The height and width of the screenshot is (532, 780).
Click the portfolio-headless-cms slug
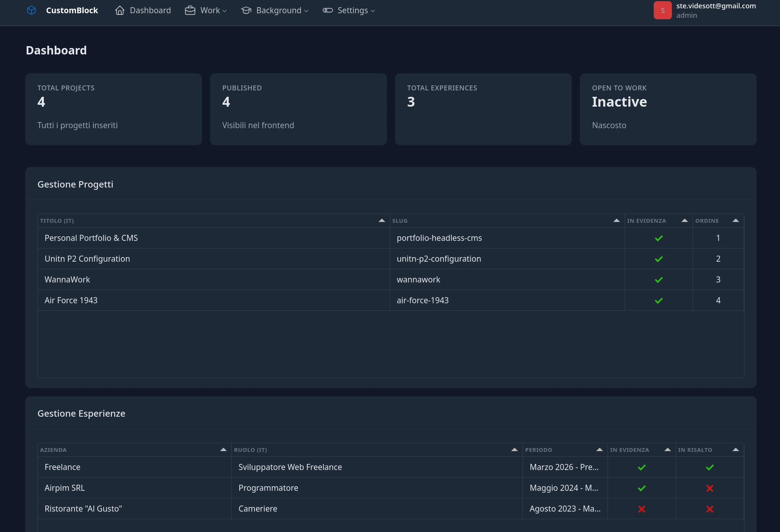pos(439,238)
